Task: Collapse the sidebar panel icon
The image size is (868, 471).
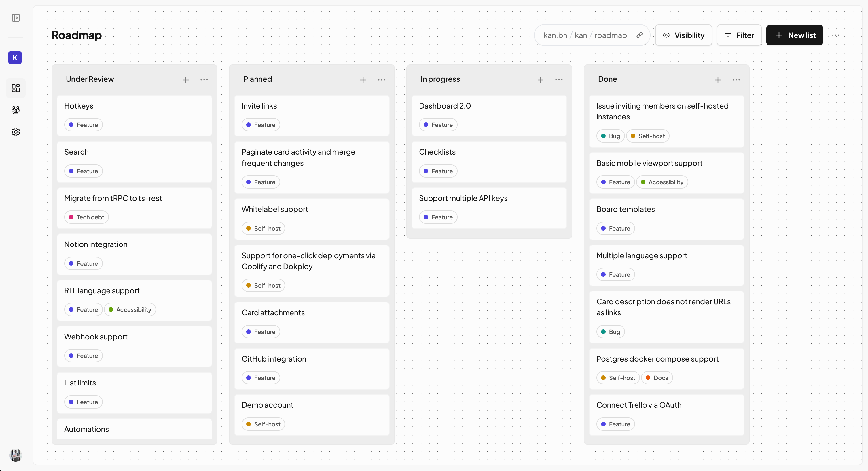Action: click(x=16, y=18)
